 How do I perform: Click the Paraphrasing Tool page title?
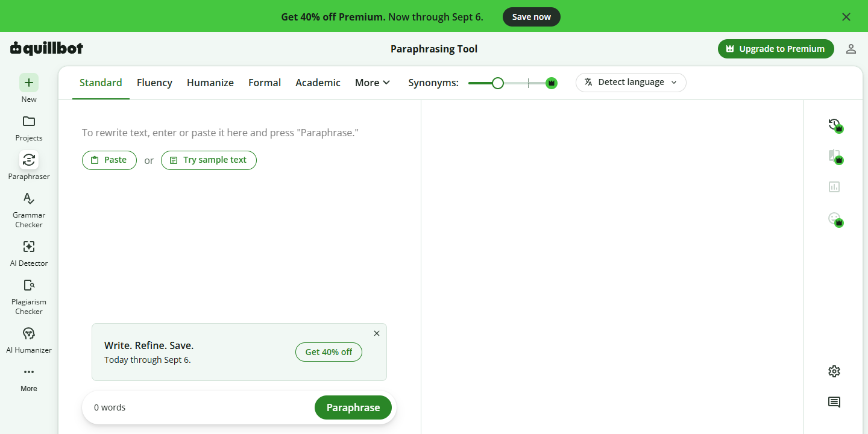[434, 49]
